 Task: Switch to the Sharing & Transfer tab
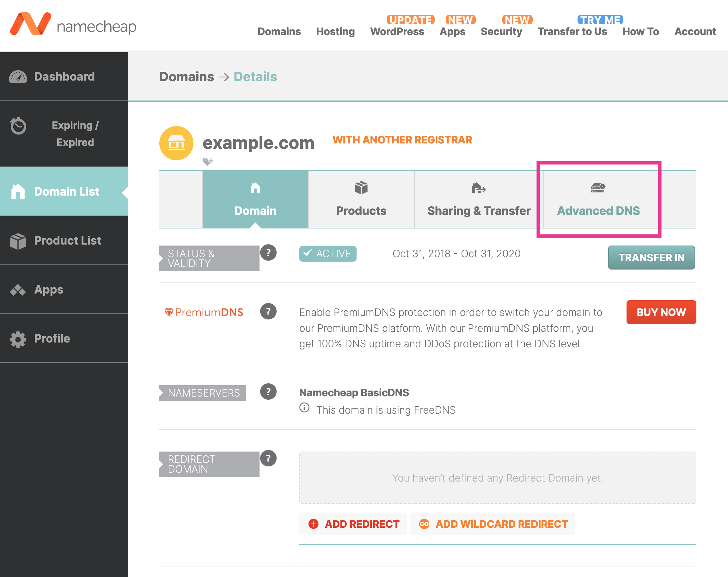tap(479, 199)
